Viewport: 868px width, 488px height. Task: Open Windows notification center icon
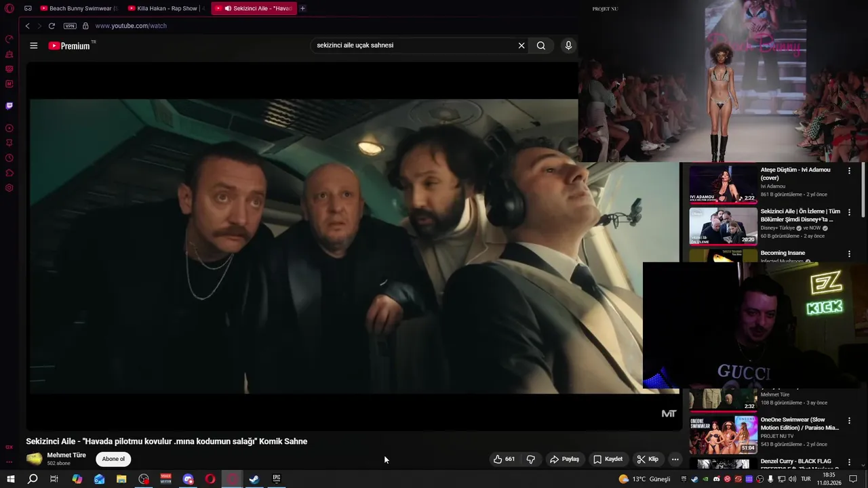(853, 479)
